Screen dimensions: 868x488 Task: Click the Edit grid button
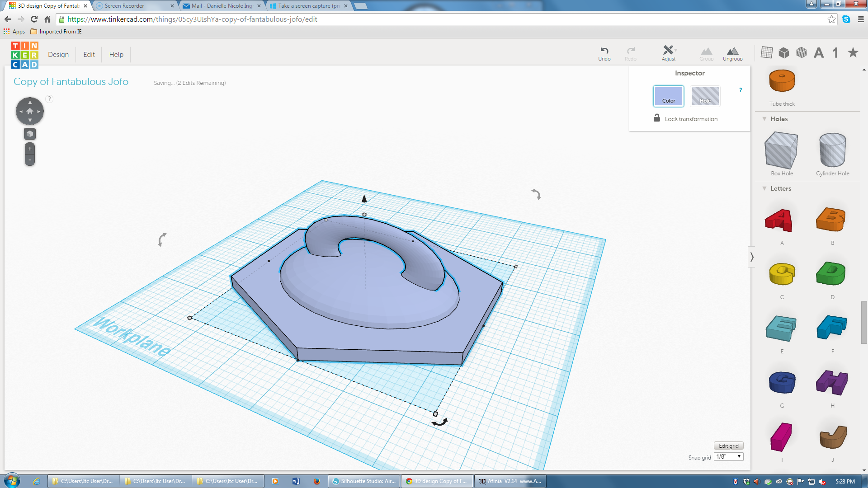click(728, 446)
